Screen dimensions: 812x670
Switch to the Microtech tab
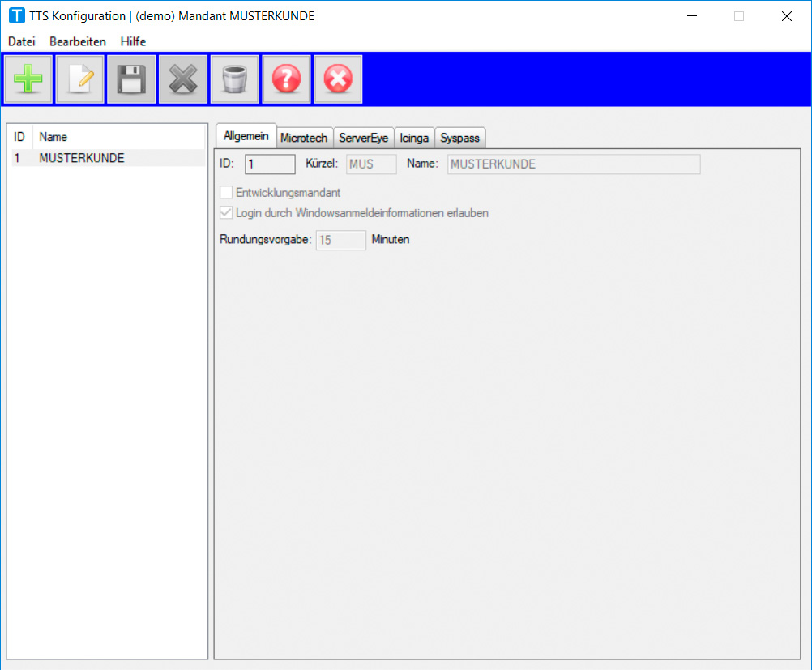coord(304,138)
